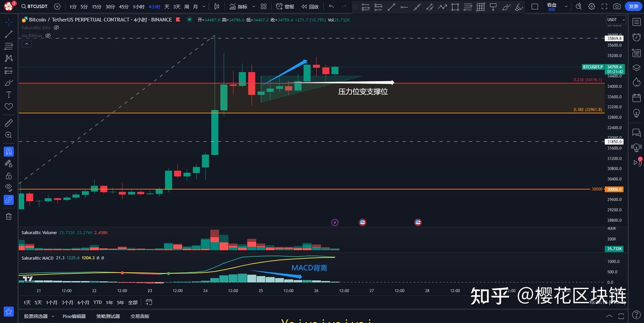Expand the 股票筛选器 dropdown
This screenshot has height=323, width=644.
click(53, 316)
